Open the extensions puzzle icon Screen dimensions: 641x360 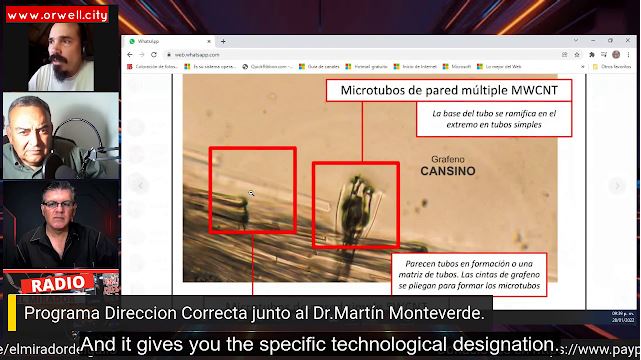point(592,54)
